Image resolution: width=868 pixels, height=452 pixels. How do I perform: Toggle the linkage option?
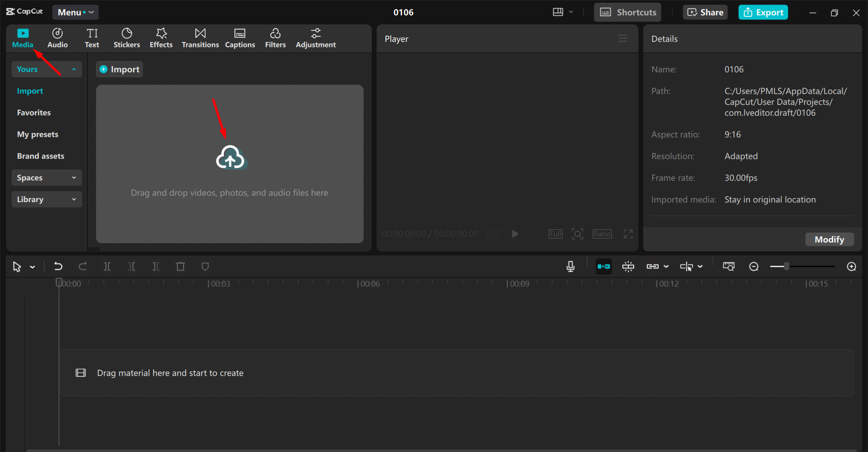[652, 267]
